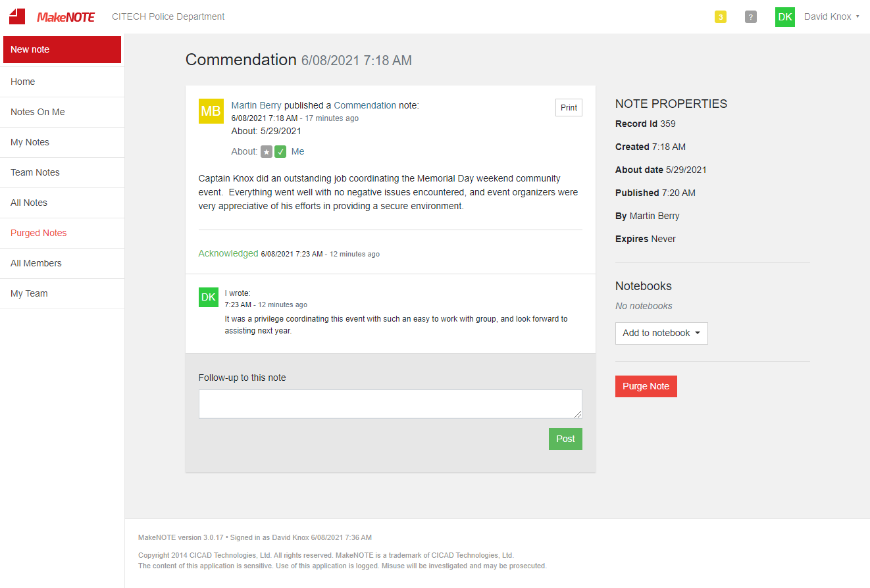Click the Acknowledged status text
The image size is (870, 588).
228,253
